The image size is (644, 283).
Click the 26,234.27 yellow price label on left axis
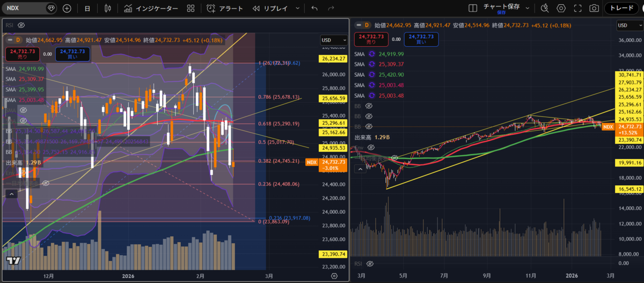tap(333, 59)
